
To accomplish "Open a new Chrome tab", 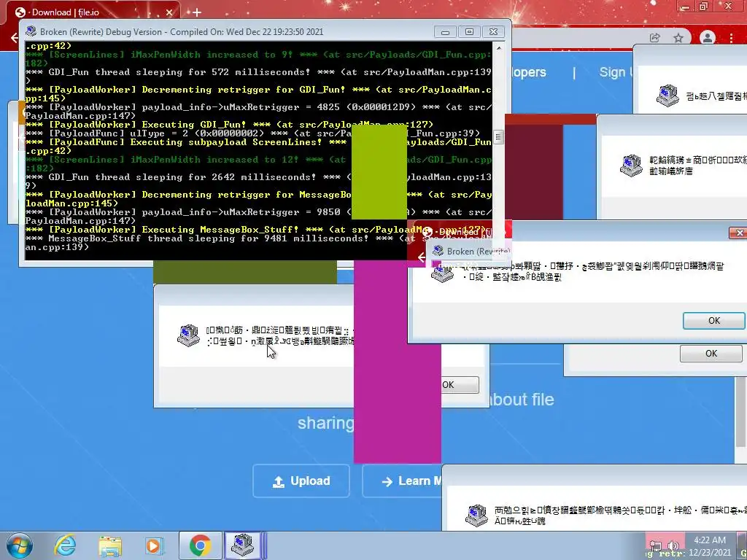I will pyautogui.click(x=197, y=12).
